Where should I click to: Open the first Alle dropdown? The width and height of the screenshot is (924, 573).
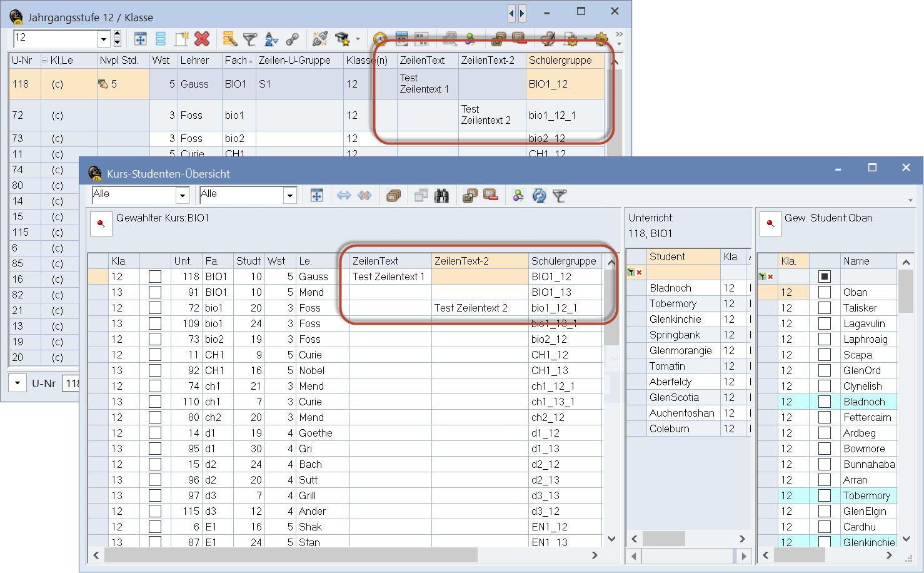(182, 196)
